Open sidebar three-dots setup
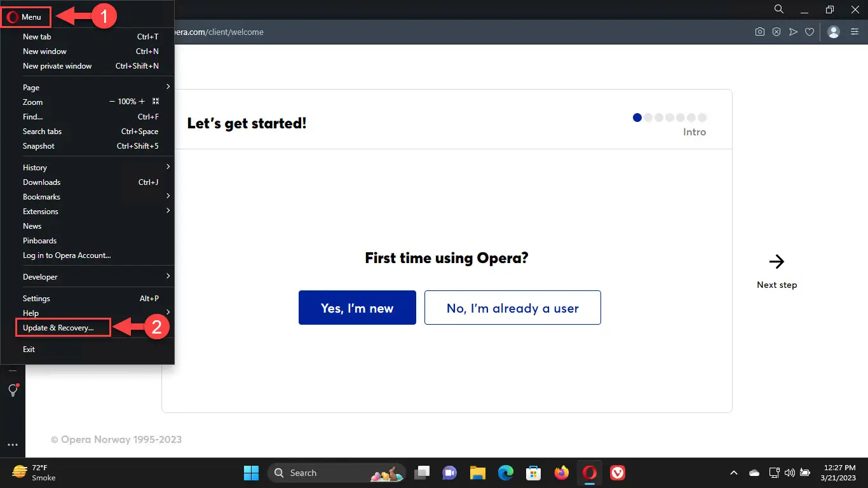This screenshot has width=868, height=488. coord(13,445)
